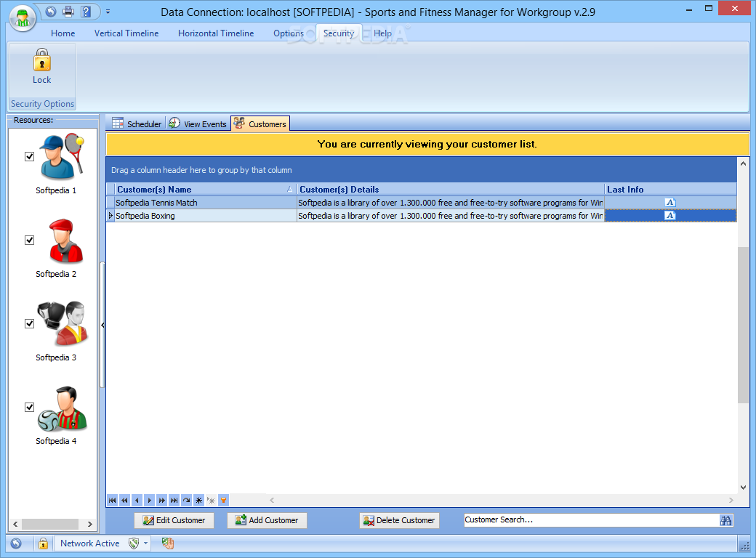Click the curved arrow refresh navigator button

click(x=187, y=501)
